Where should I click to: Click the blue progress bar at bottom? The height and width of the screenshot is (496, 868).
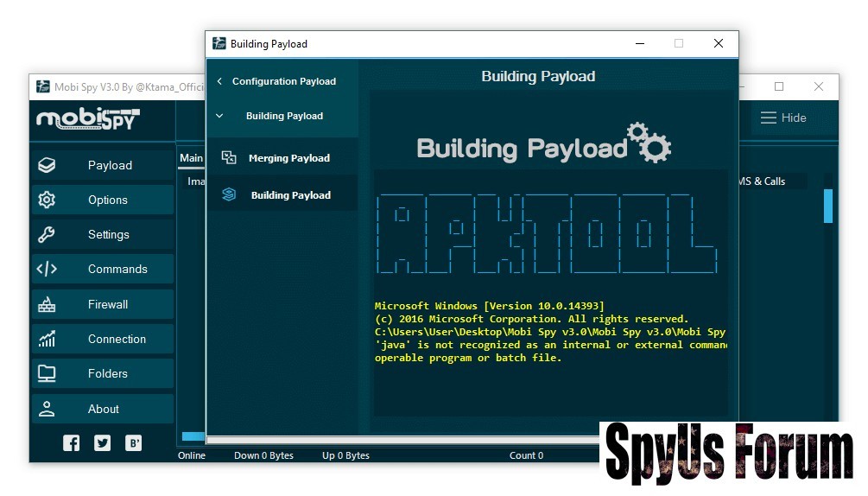tap(193, 436)
